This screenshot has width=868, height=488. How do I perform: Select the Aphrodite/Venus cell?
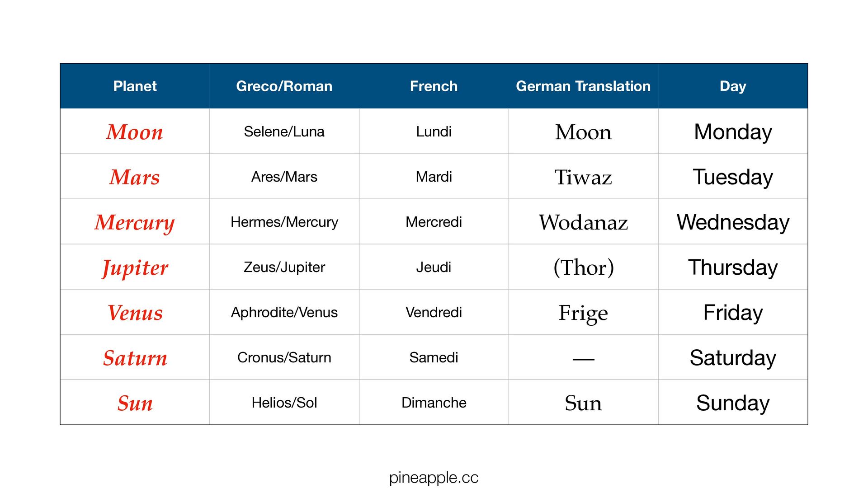pyautogui.click(x=284, y=312)
